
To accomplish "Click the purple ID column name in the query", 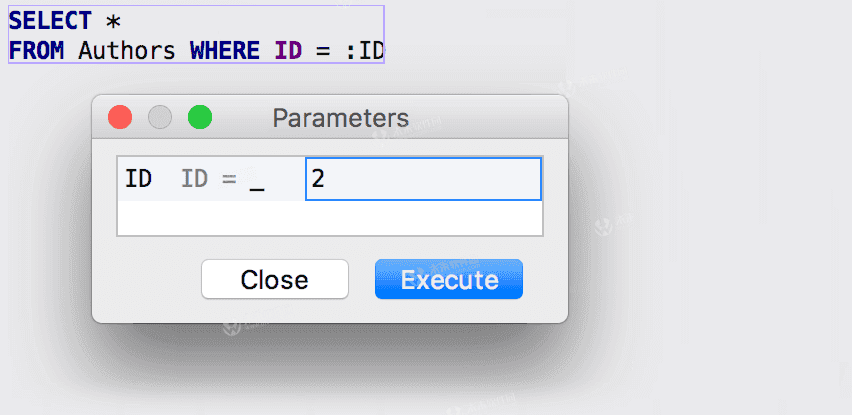I will click(288, 51).
